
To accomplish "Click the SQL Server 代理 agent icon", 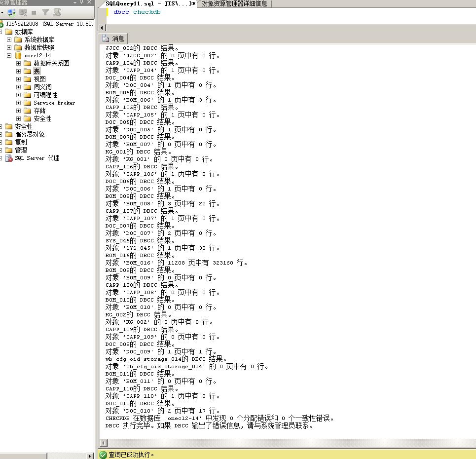I will [9, 158].
